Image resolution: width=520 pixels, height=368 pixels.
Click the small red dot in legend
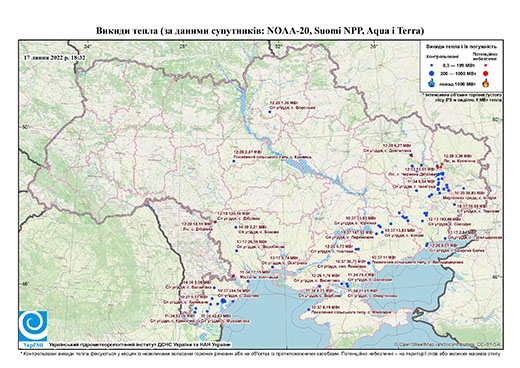click(x=486, y=66)
